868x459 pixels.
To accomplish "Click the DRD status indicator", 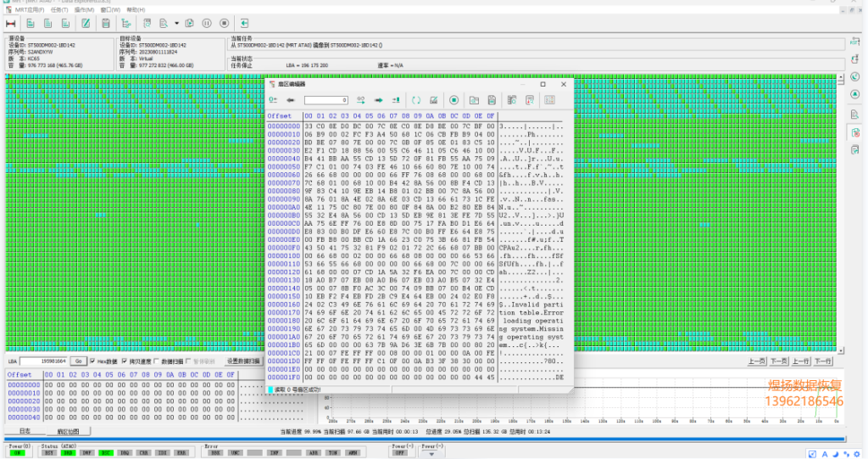I will pyautogui.click(x=68, y=453).
